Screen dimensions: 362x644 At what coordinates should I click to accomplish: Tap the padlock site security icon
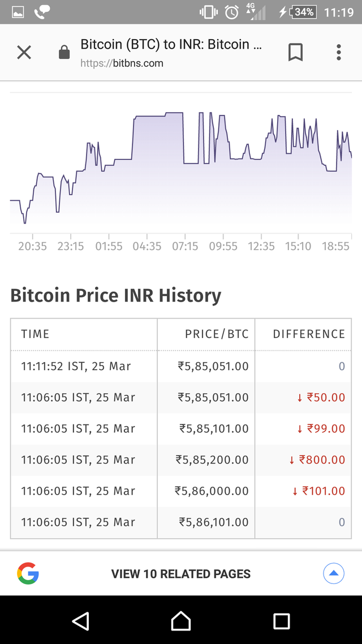click(x=64, y=53)
